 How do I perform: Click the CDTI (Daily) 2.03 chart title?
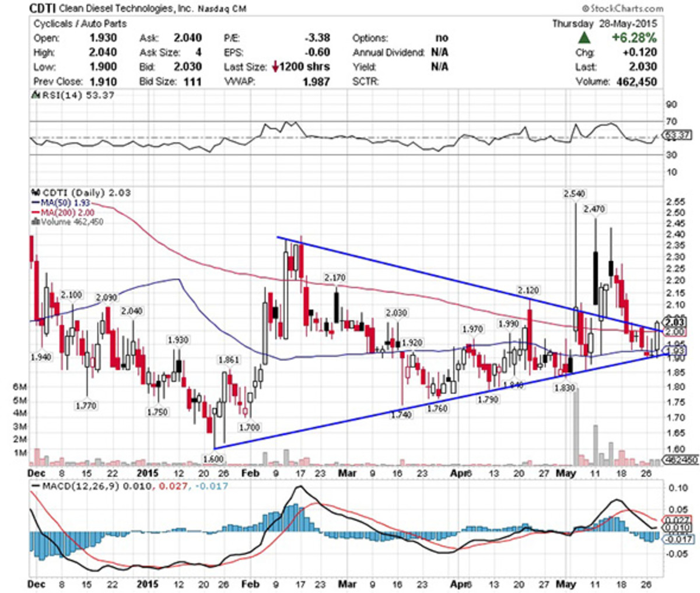coord(86,192)
